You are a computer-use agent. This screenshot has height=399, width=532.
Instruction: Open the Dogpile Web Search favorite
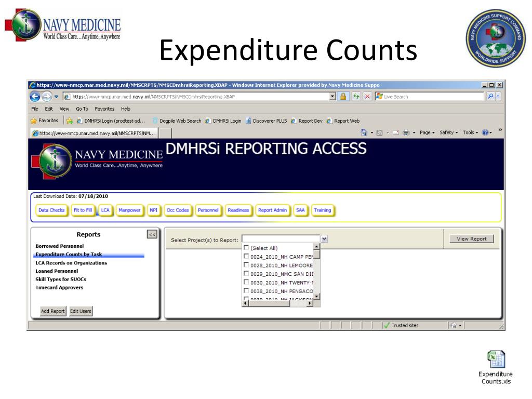[177, 121]
